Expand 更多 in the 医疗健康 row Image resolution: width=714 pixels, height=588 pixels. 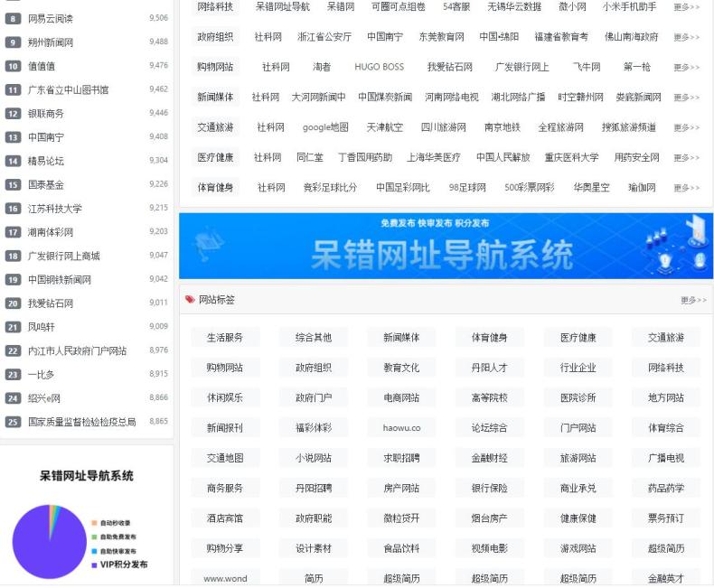(686, 157)
